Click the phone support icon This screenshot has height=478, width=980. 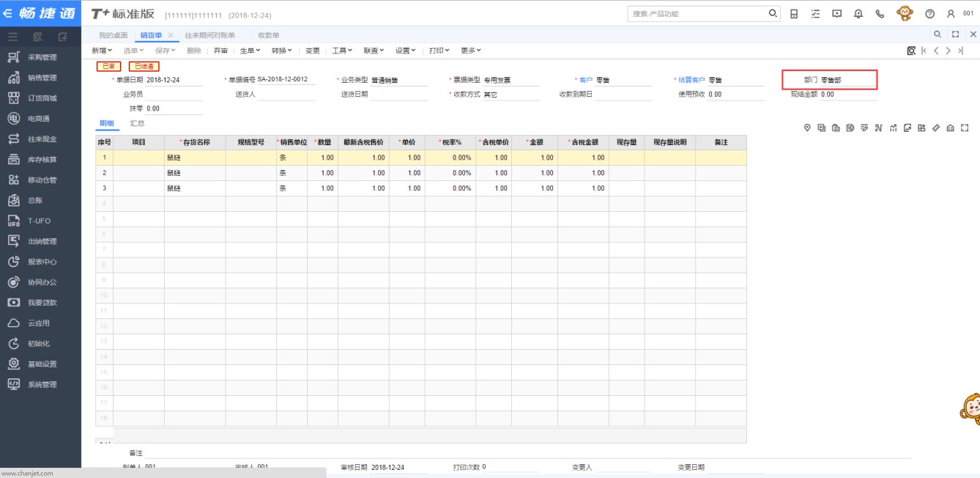click(x=880, y=14)
